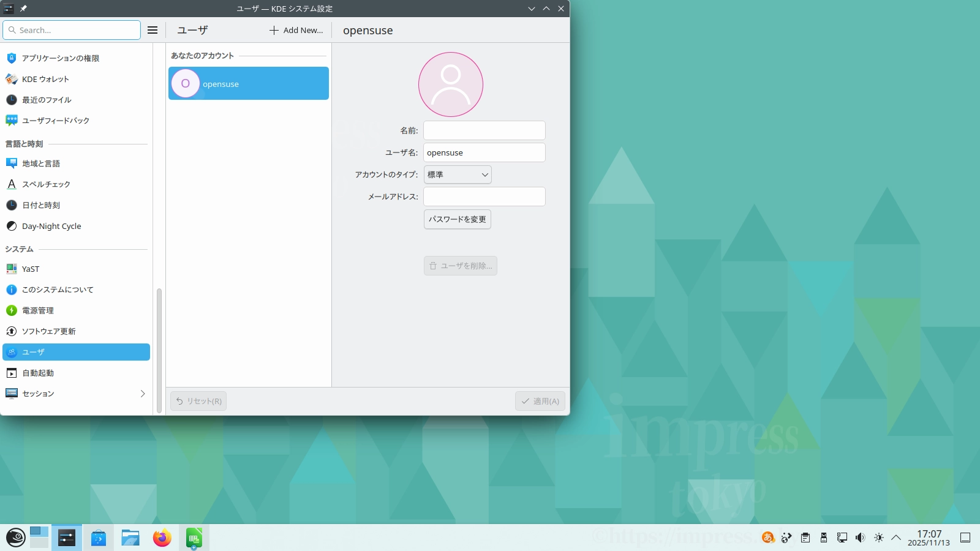Open ソフトウェア更新 settings
This screenshot has width=980, height=551.
click(76, 331)
